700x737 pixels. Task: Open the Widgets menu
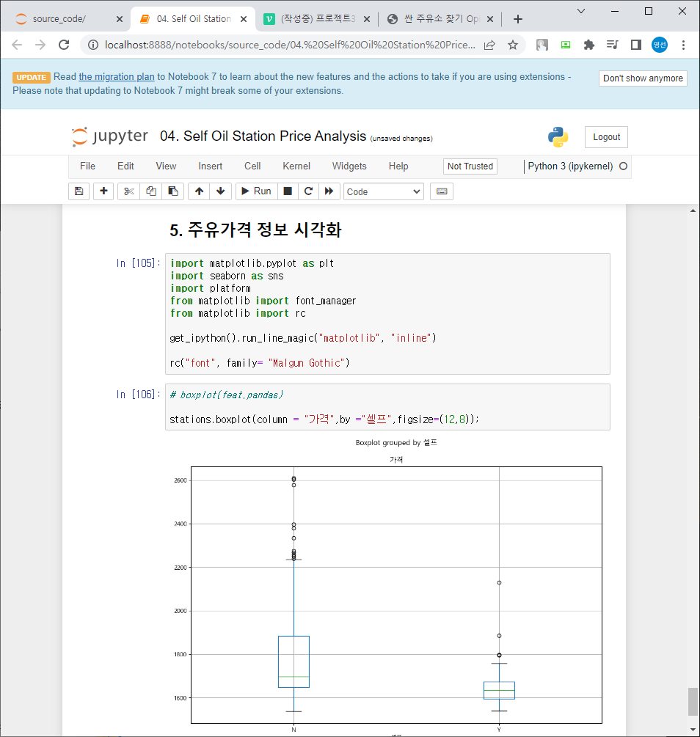[349, 166]
